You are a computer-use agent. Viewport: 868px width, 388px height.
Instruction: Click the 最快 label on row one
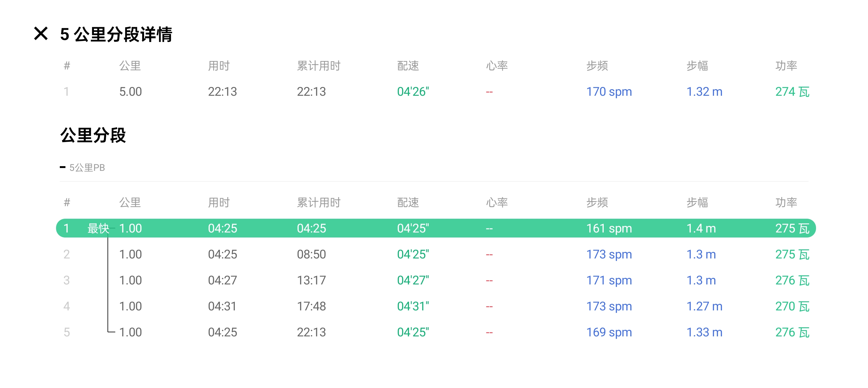pos(98,228)
